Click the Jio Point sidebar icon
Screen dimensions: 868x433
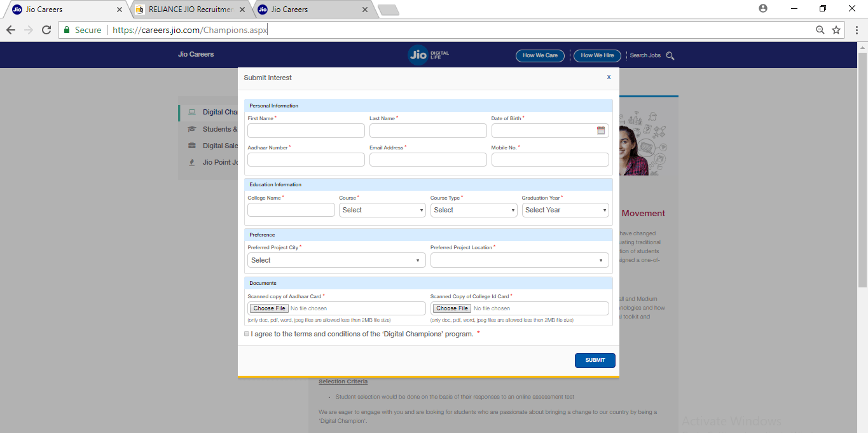191,162
